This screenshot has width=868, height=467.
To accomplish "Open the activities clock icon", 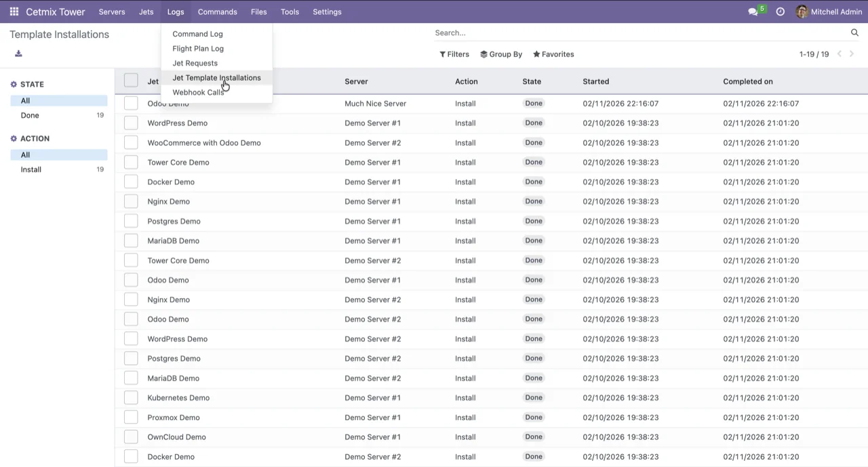I will click(781, 12).
